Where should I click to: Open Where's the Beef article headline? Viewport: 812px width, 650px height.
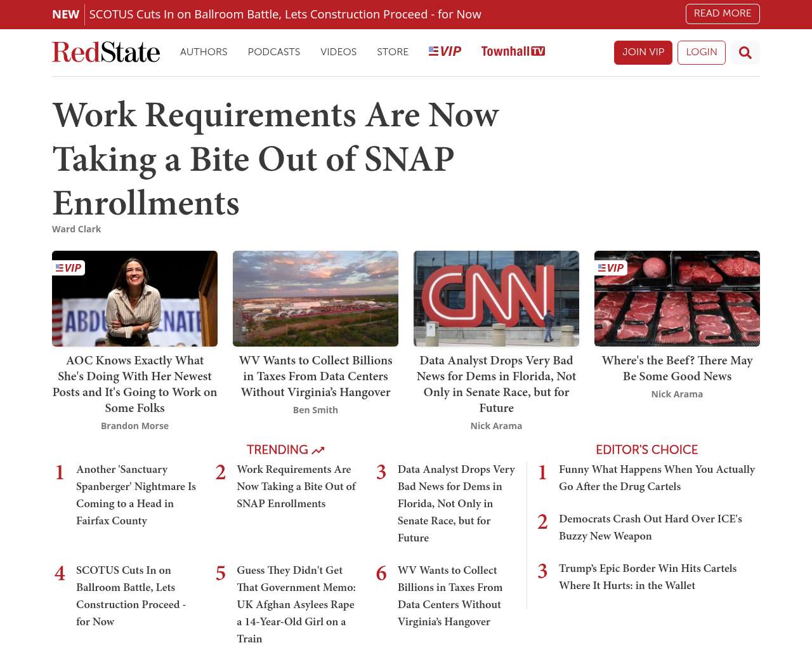pos(677,368)
